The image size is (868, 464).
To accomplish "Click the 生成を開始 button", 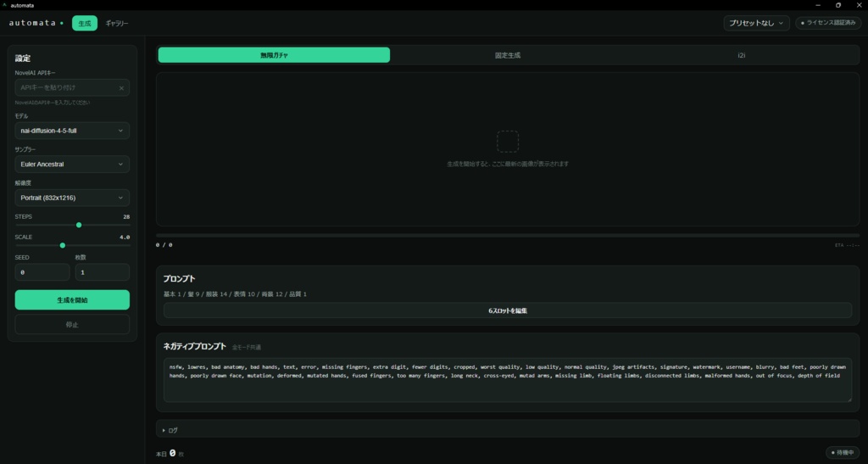I will (x=72, y=300).
